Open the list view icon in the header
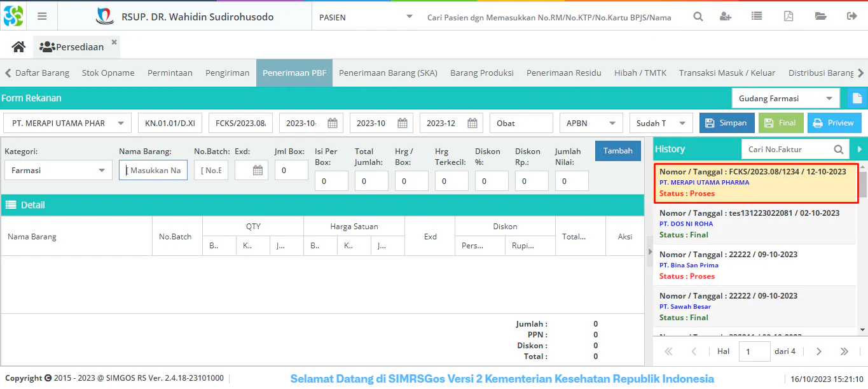The image size is (868, 389). [756, 17]
